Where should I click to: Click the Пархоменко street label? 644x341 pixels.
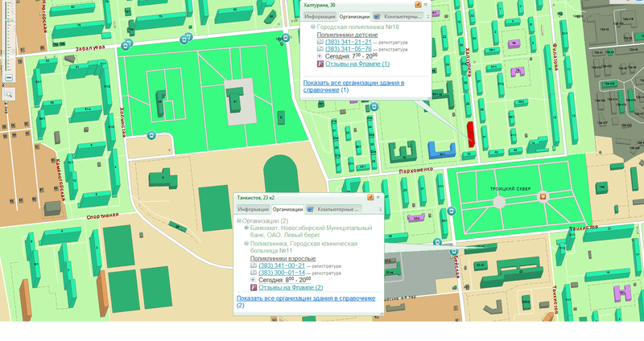coord(416,170)
